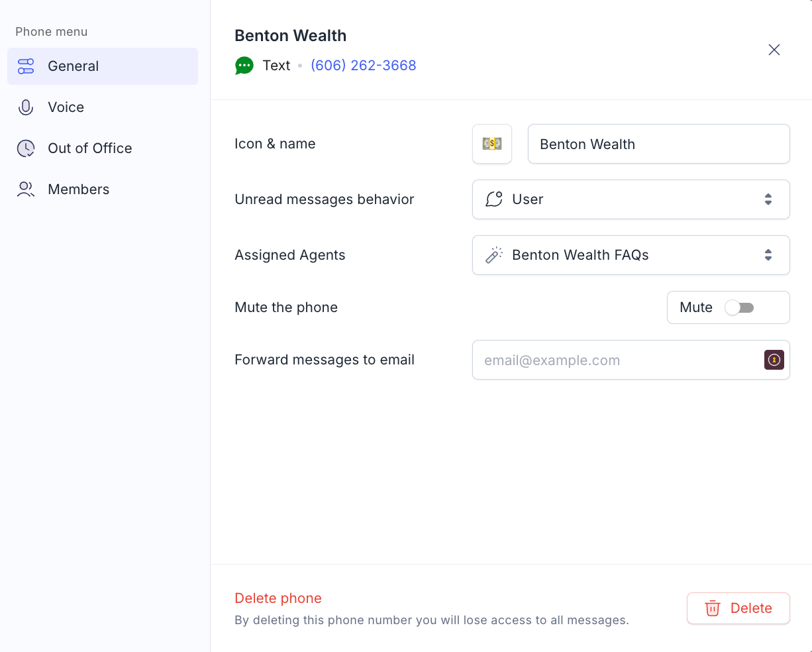Close the phone settings panel

(x=774, y=50)
